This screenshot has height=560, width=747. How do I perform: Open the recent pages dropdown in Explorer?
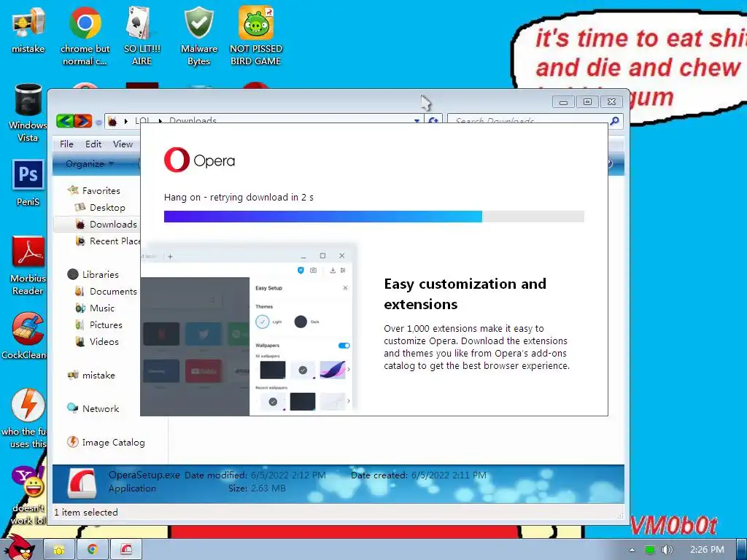pyautogui.click(x=98, y=122)
